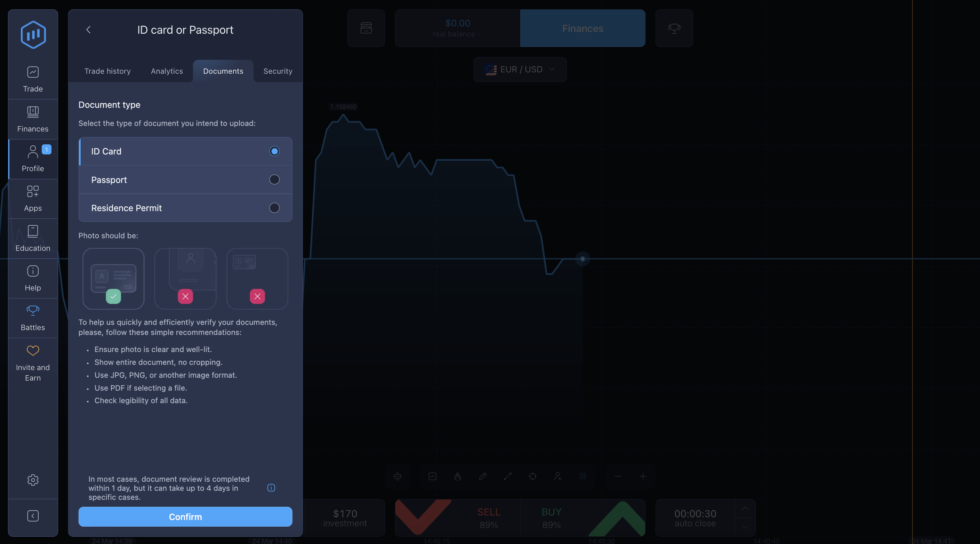The height and width of the screenshot is (544, 980).
Task: Expand the EUR / USD asset dropdown
Action: 520,70
